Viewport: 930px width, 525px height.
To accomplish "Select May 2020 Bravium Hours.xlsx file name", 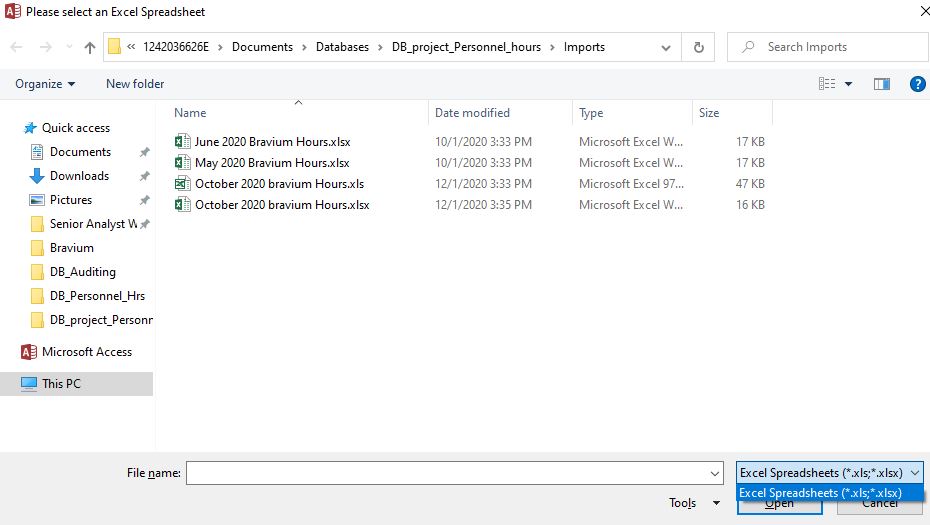I will click(272, 163).
